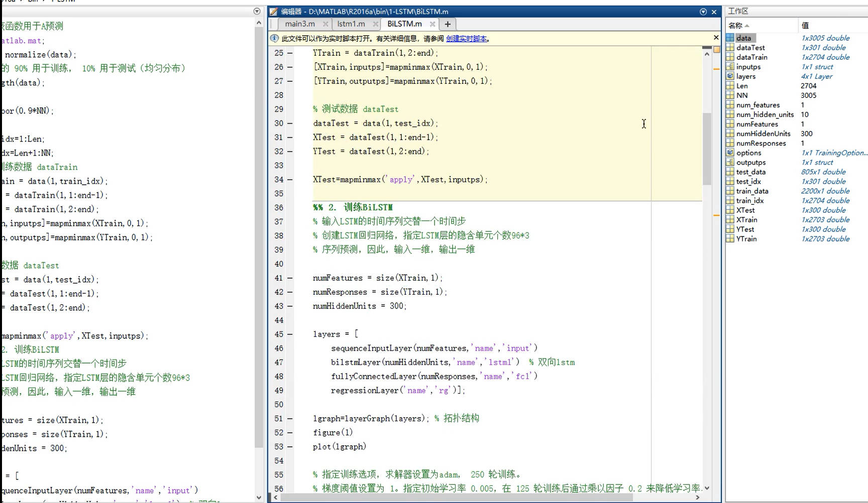The height and width of the screenshot is (503, 868).
Task: Select the numHiddenUnits variable icon
Action: (x=730, y=133)
